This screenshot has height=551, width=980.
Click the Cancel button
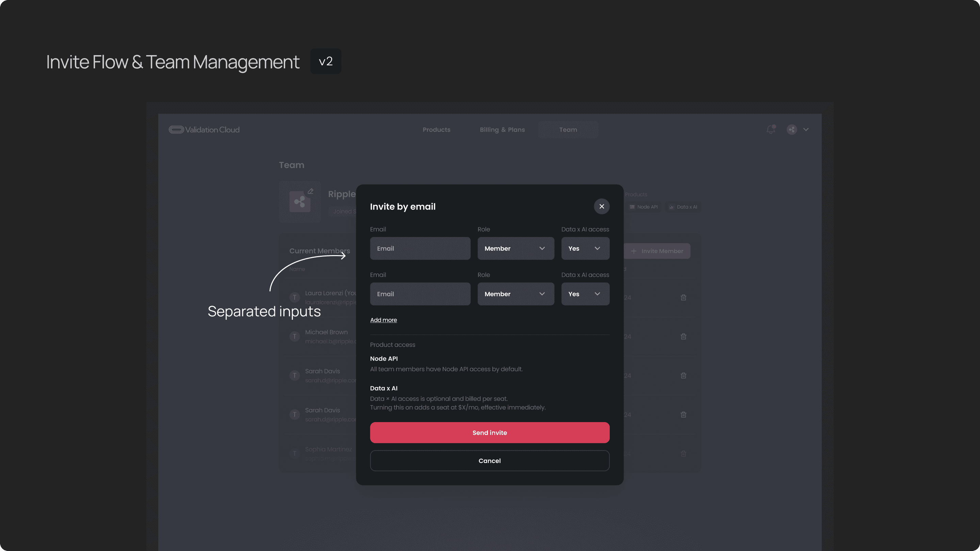click(x=490, y=461)
